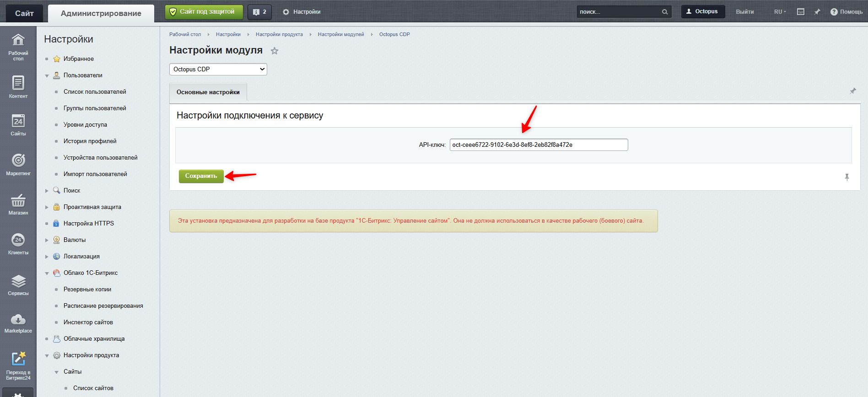Image resolution: width=868 pixels, height=397 pixels.
Task: Click the Сохранить button
Action: (201, 176)
